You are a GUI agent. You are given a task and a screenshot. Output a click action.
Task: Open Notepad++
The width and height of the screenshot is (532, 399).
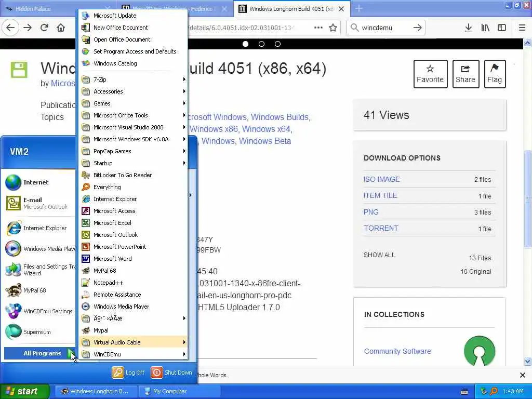133,283
